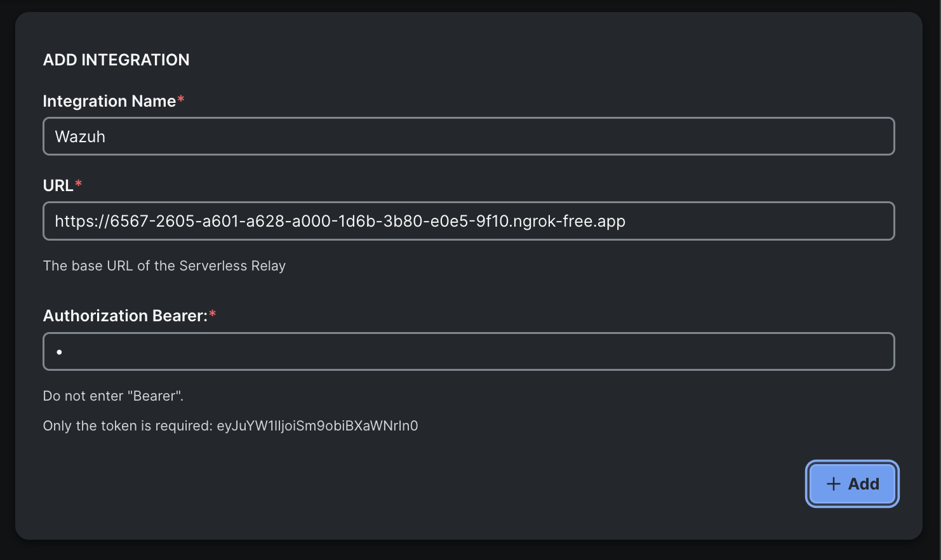
Task: Click the Only the token is required text
Action: (127, 425)
